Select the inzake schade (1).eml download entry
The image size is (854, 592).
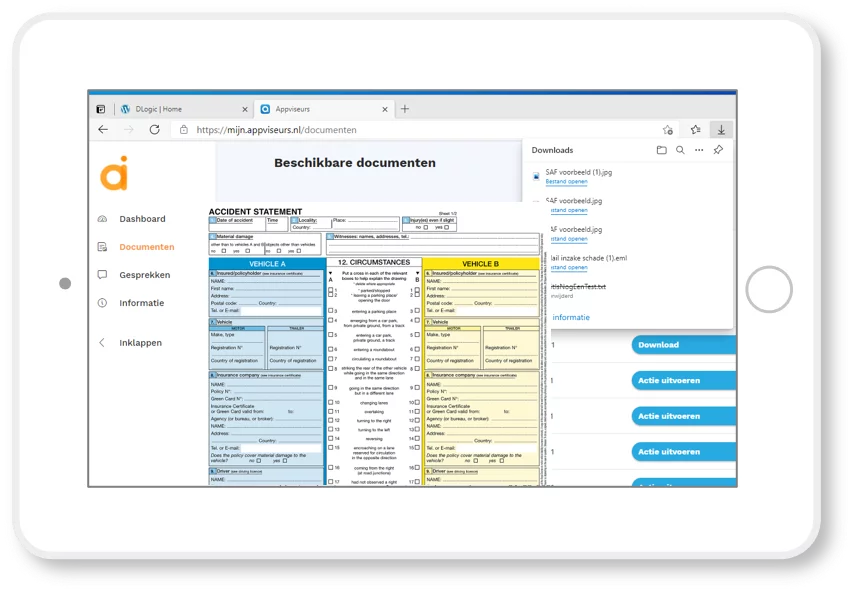tap(589, 258)
